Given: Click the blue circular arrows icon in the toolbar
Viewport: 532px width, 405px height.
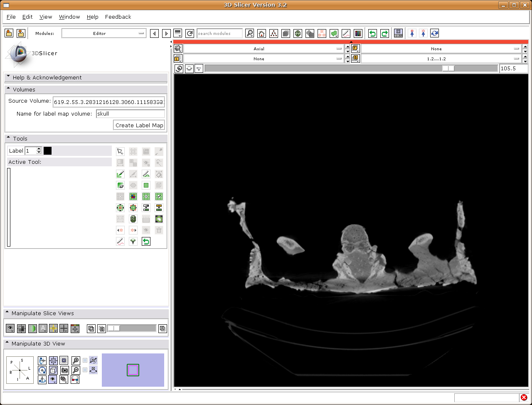Looking at the screenshot, I should click(434, 33).
